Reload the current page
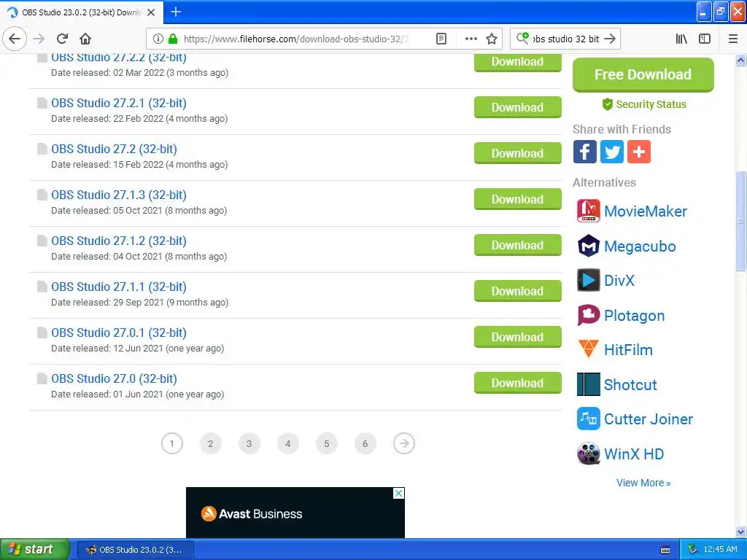 point(63,39)
